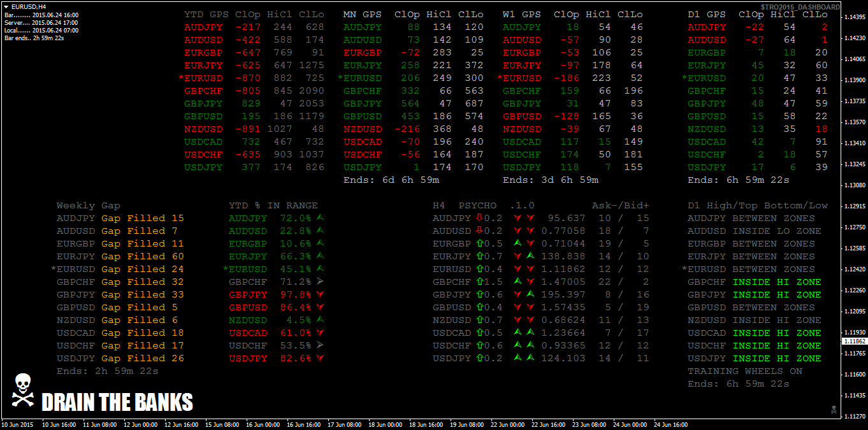The image size is (868, 430).
Task: Click the Weekly Gap section heading
Action: [x=89, y=205]
